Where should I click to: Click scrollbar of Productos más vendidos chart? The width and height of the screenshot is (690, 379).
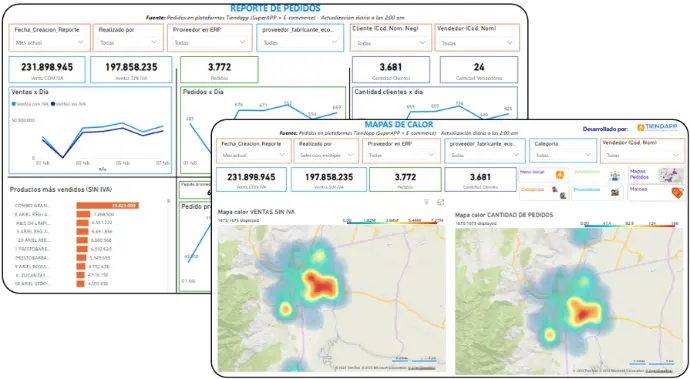[x=169, y=201]
